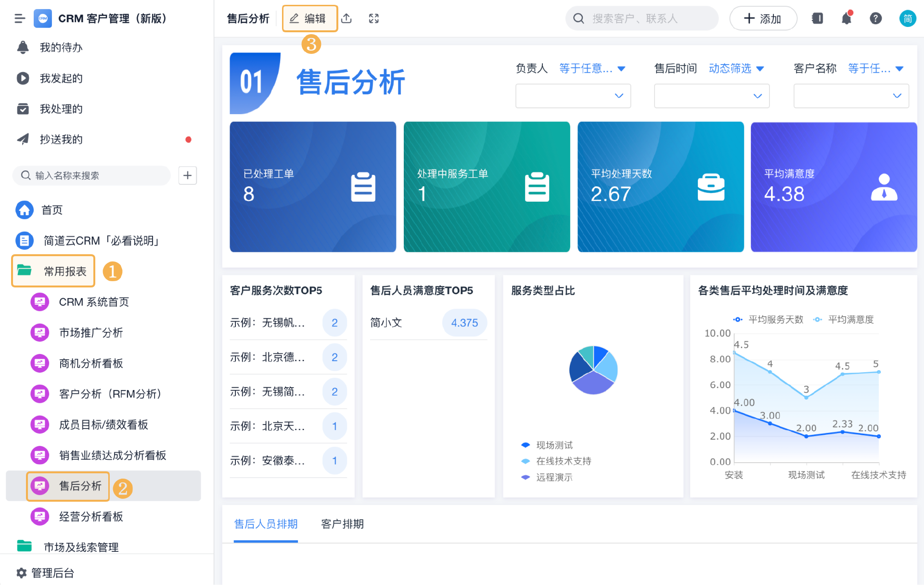Click the 编辑 edit button
924x585 pixels.
pyautogui.click(x=309, y=19)
